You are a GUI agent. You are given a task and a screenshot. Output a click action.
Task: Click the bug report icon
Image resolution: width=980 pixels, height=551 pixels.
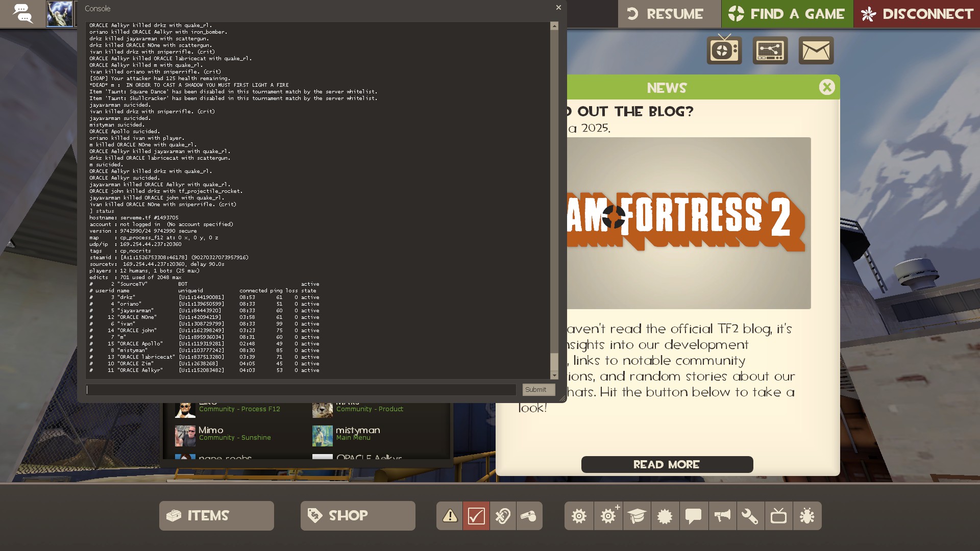(807, 516)
